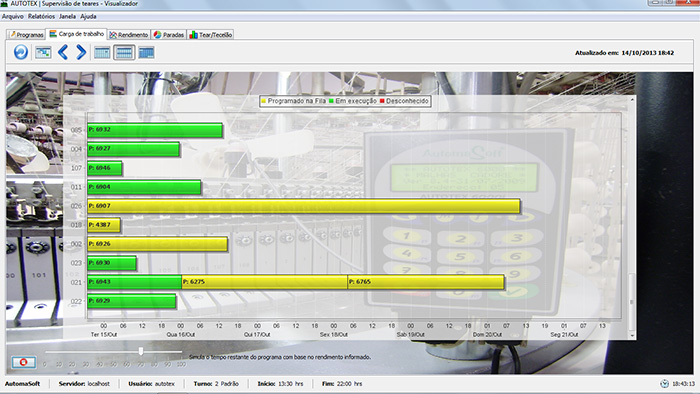Select the third calendar view icon

click(x=146, y=53)
